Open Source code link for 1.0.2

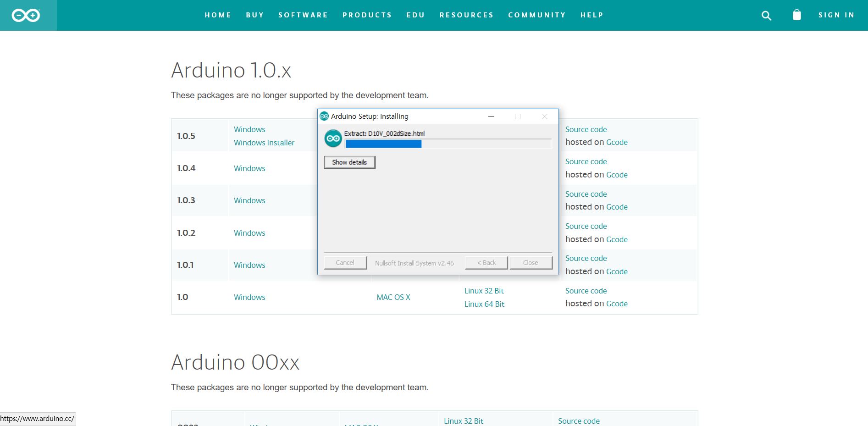click(586, 226)
